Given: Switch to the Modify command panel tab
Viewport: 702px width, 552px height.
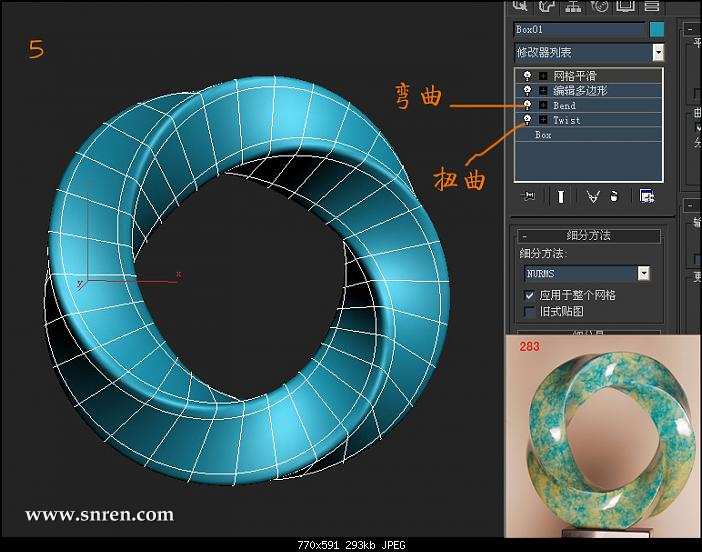Looking at the screenshot, I should [547, 6].
